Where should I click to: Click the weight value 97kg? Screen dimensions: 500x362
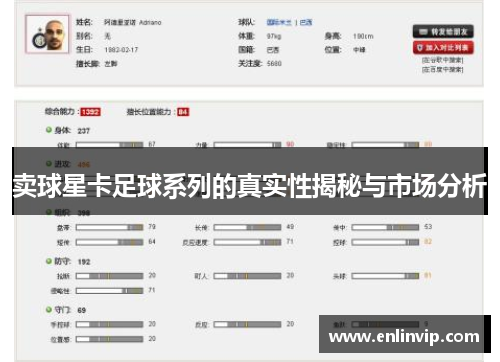tap(274, 36)
